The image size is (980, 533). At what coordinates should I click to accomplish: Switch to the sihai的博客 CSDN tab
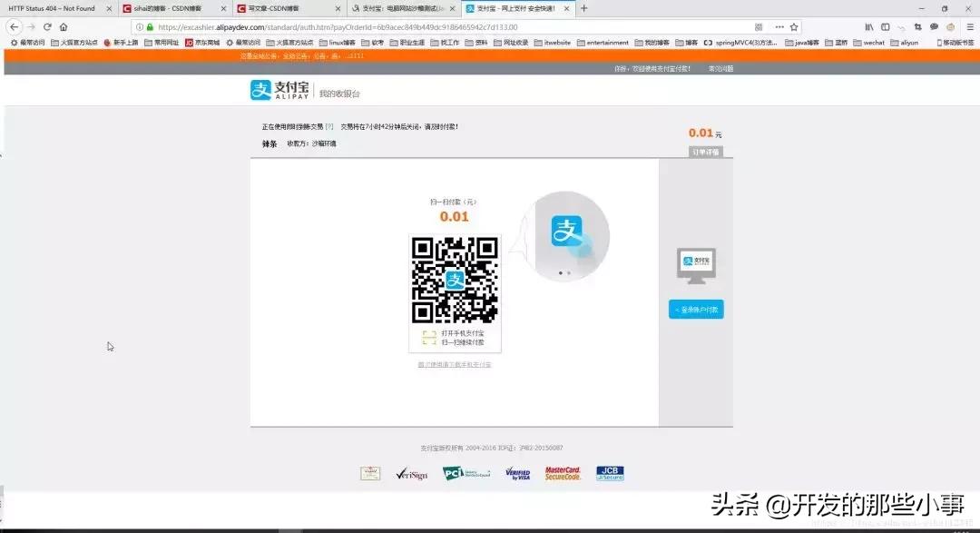click(x=166, y=7)
